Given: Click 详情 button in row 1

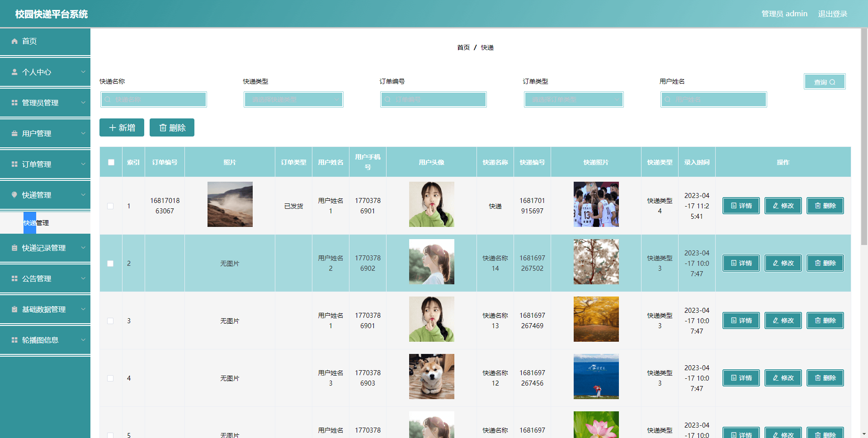Looking at the screenshot, I should pos(741,206).
